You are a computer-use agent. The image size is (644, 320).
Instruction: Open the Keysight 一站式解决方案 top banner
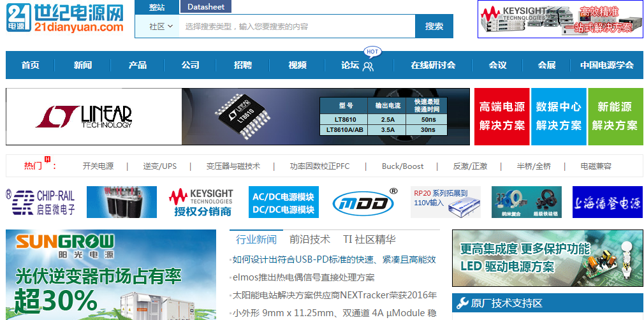[560, 19]
